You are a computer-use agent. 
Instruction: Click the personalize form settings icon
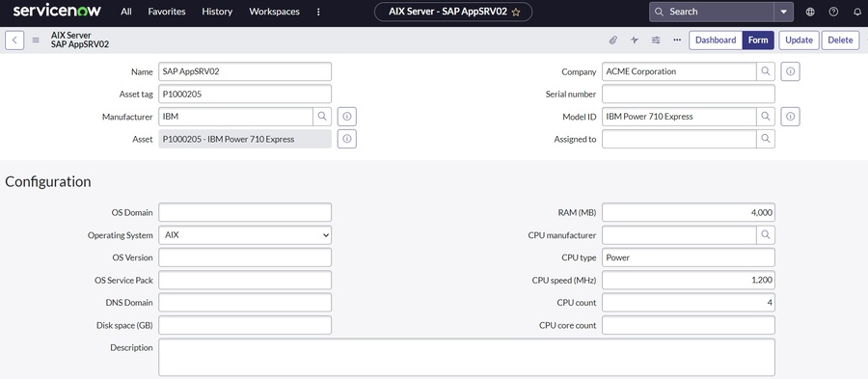[x=656, y=41]
